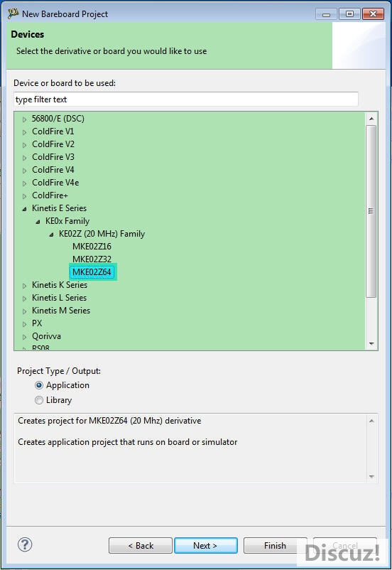Select the Kinetis L Series label

pos(59,298)
